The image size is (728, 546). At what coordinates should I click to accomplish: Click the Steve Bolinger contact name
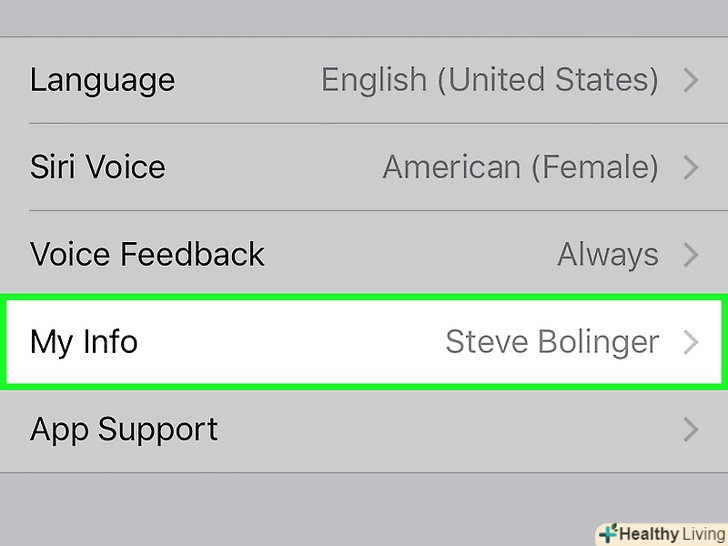click(x=551, y=342)
